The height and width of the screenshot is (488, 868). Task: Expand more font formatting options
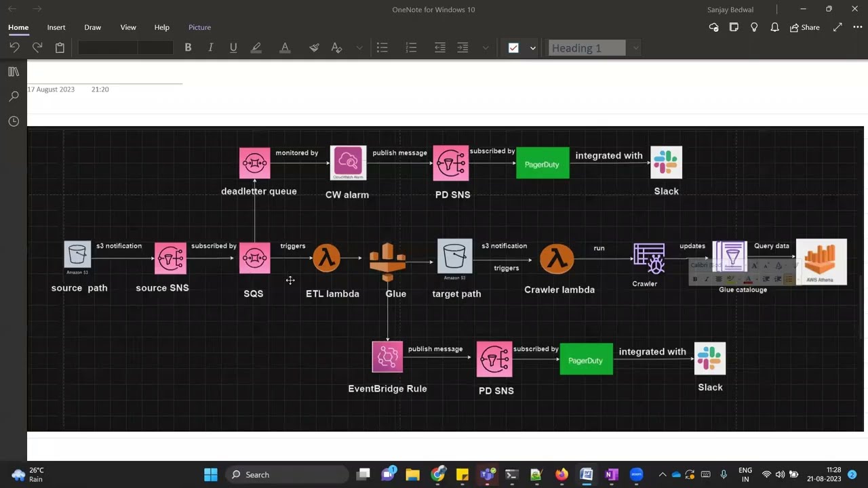pos(359,48)
